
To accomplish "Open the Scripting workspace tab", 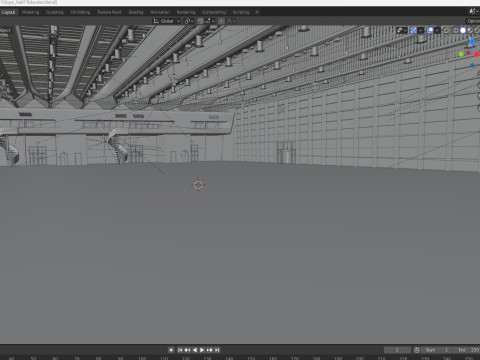I will pos(241,12).
